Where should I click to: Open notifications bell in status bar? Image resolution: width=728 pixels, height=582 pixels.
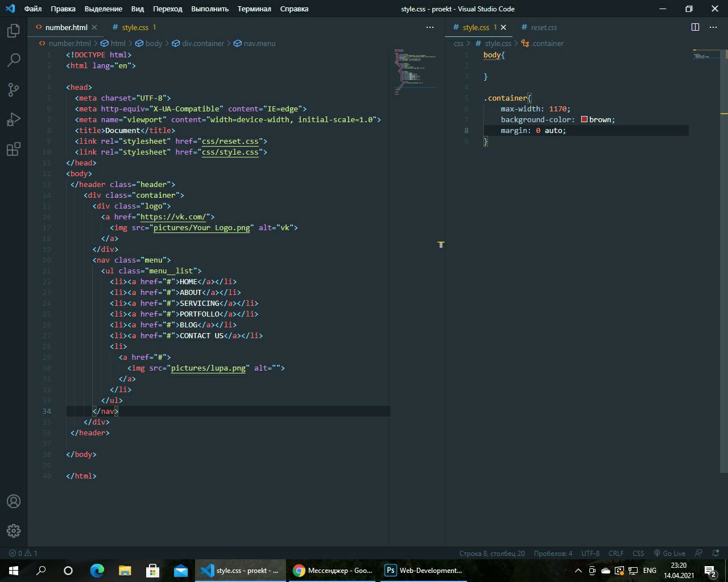[714, 553]
